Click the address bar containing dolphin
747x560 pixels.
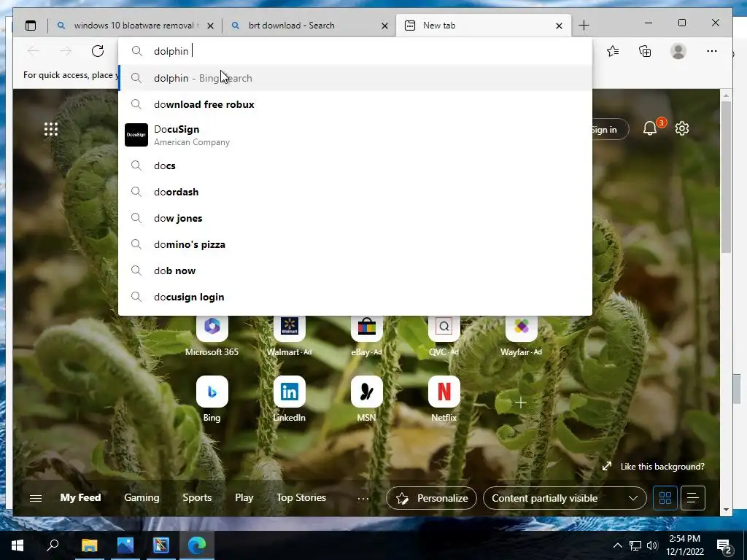[x=355, y=51]
